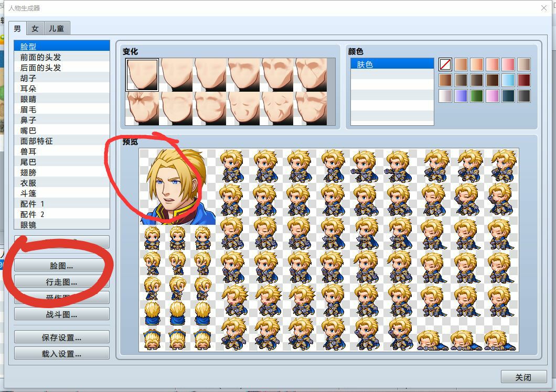Click the 脸图... button

tap(61, 266)
